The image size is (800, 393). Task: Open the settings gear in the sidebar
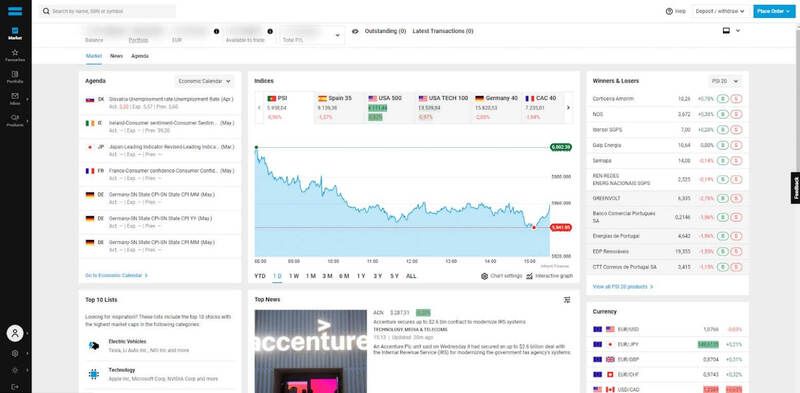pos(15,353)
